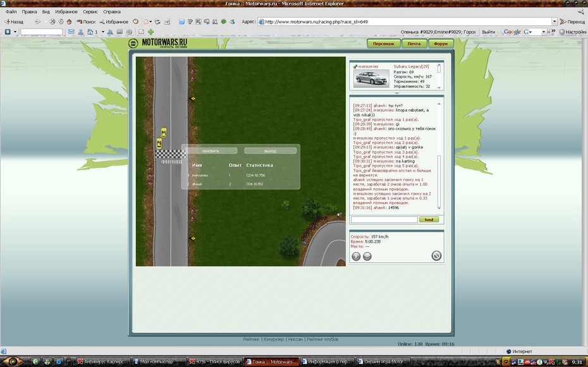Send the chat message with Send button
The height and width of the screenshot is (367, 588).
point(429,219)
